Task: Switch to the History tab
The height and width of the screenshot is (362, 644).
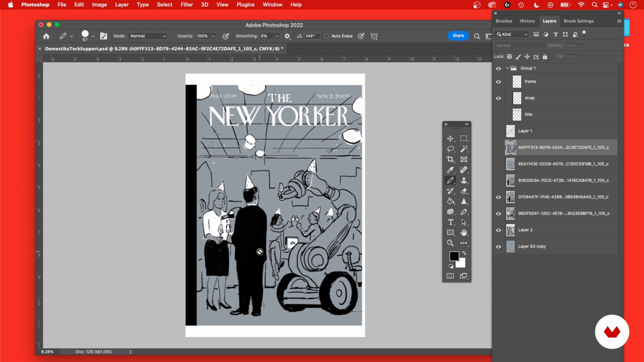Action: [x=527, y=21]
